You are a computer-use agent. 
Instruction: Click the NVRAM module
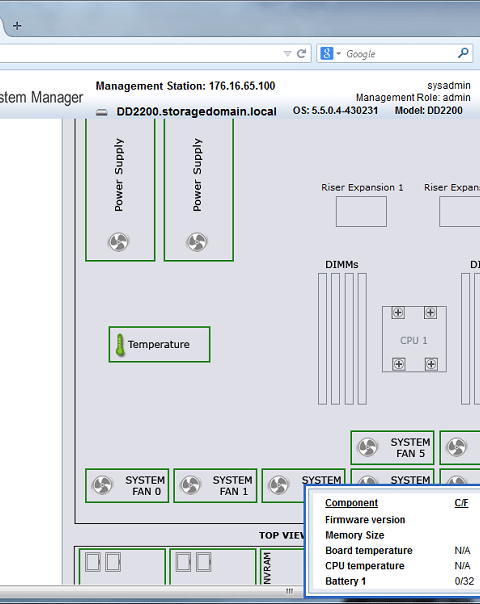point(282,567)
